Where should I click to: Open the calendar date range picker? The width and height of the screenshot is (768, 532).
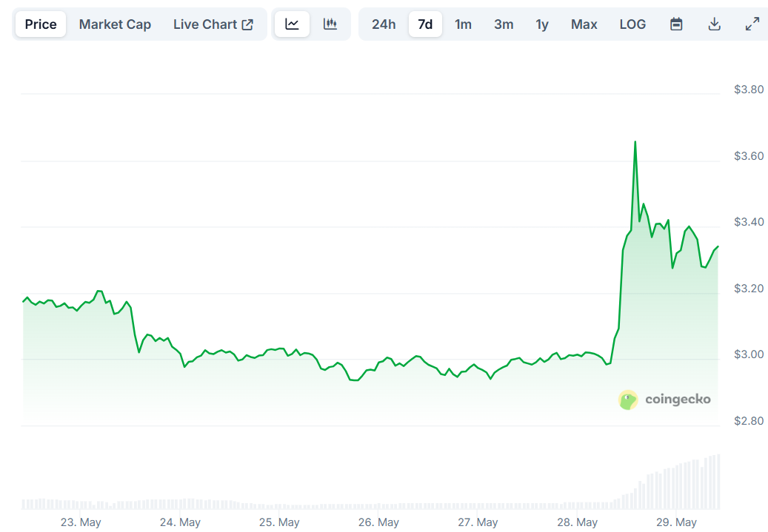(676, 24)
